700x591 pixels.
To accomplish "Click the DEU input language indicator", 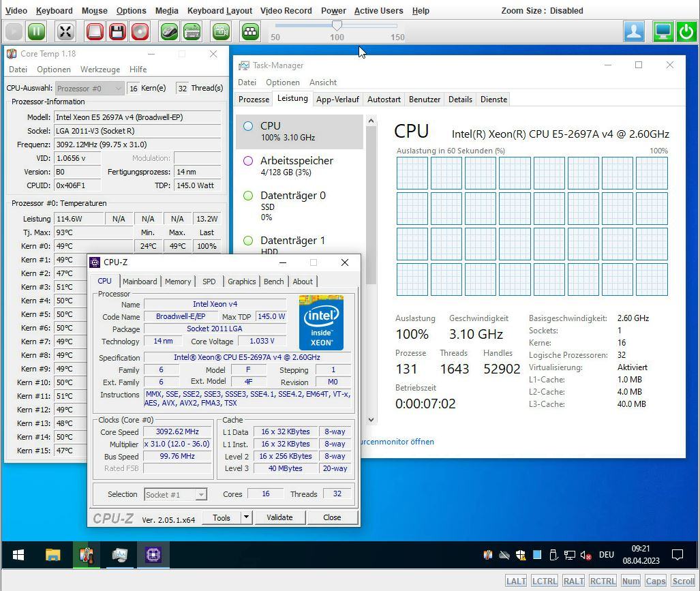I will (x=606, y=555).
